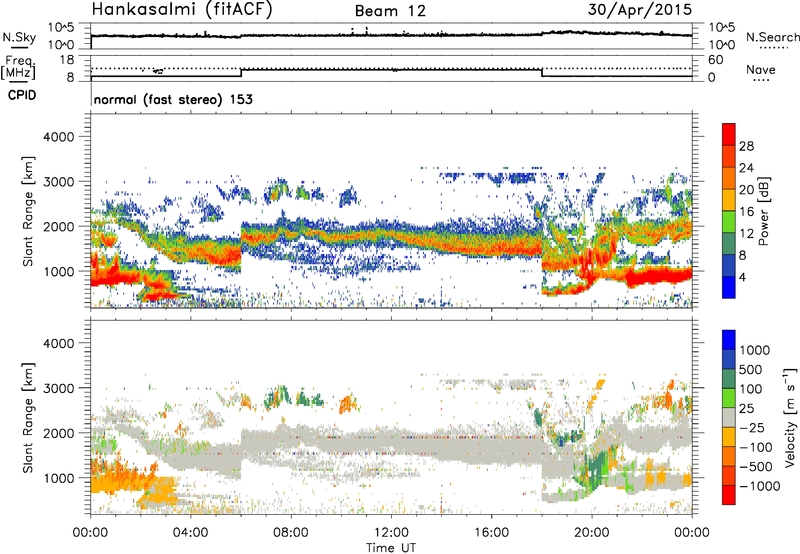Click the blue top of velocity colorbar
This screenshot has width=800, height=554.
pos(729,340)
